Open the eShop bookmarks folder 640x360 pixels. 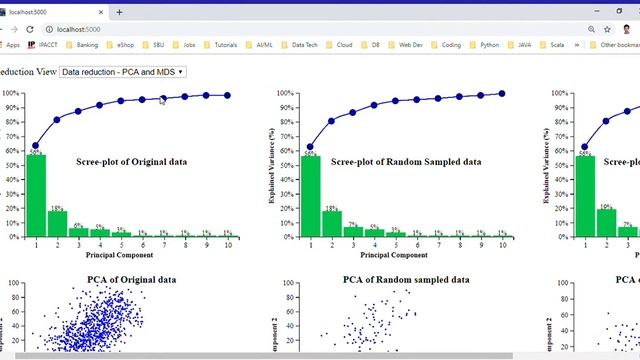coord(120,45)
